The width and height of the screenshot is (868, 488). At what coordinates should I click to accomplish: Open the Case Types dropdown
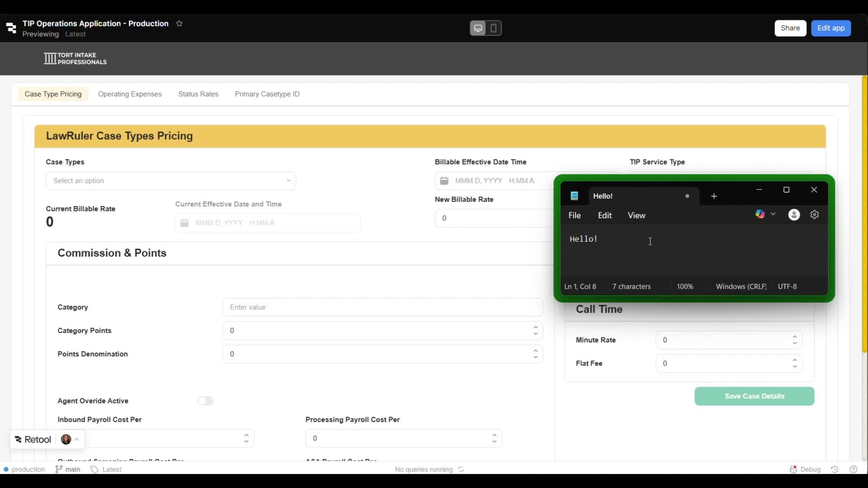(x=171, y=181)
